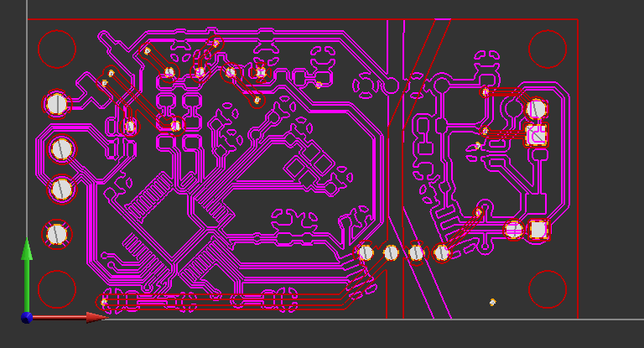Viewport: 644px width, 348px height.
Task: Select rightmost pad of the four-pin header row
Action: coord(442,252)
